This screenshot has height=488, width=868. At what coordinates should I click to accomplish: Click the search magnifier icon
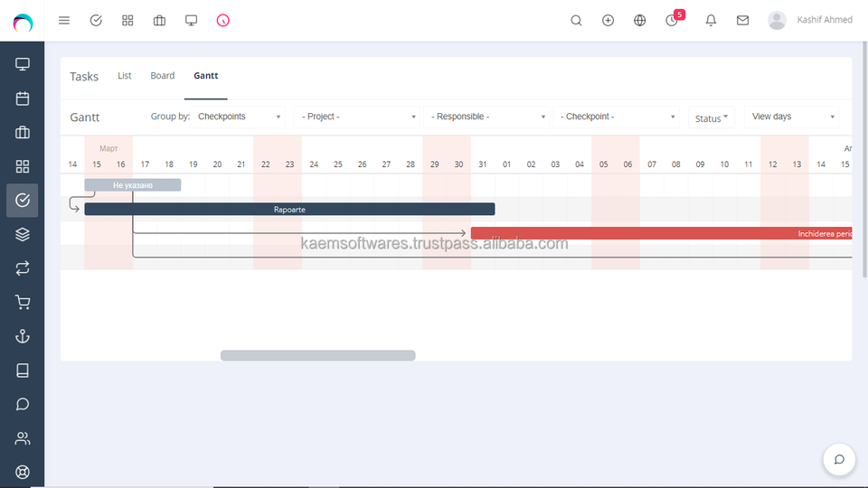tap(576, 21)
